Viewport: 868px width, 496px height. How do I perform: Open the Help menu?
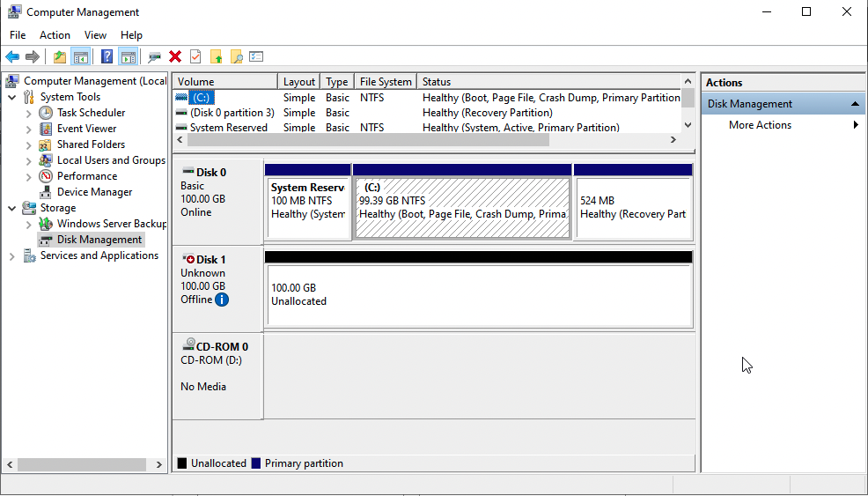click(131, 35)
